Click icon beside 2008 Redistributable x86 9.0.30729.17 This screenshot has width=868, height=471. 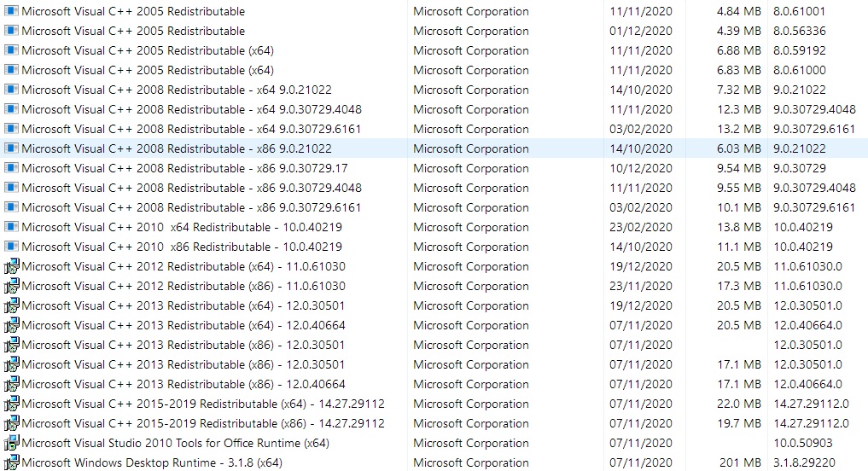tap(11, 168)
